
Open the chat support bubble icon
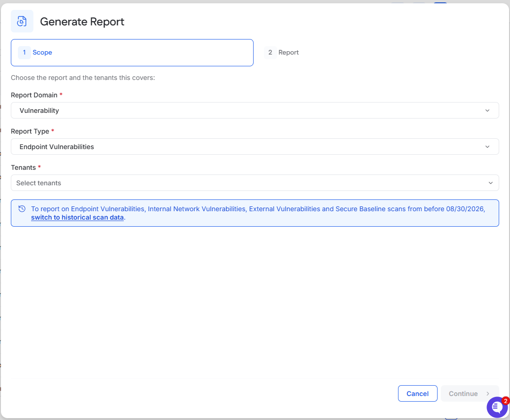pyautogui.click(x=497, y=407)
